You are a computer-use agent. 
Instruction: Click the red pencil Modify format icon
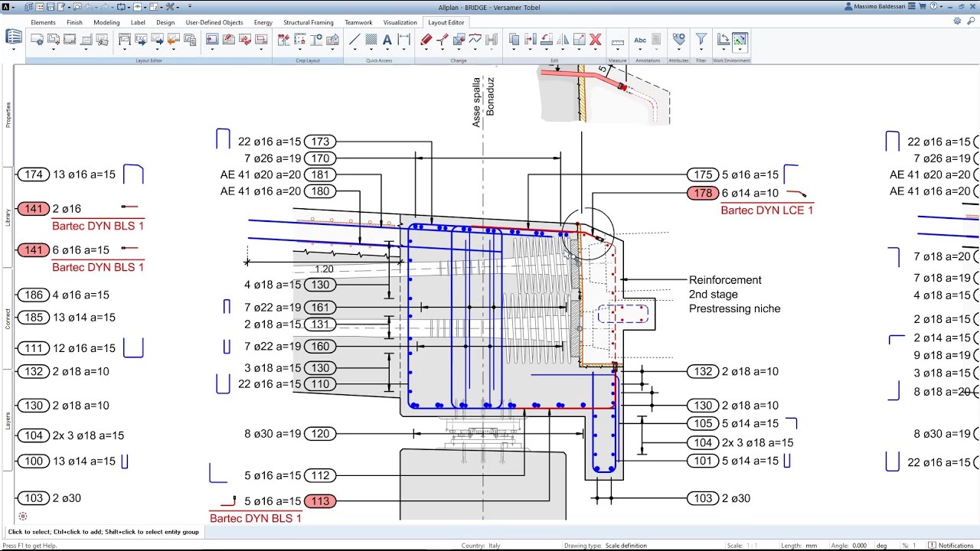click(x=426, y=39)
